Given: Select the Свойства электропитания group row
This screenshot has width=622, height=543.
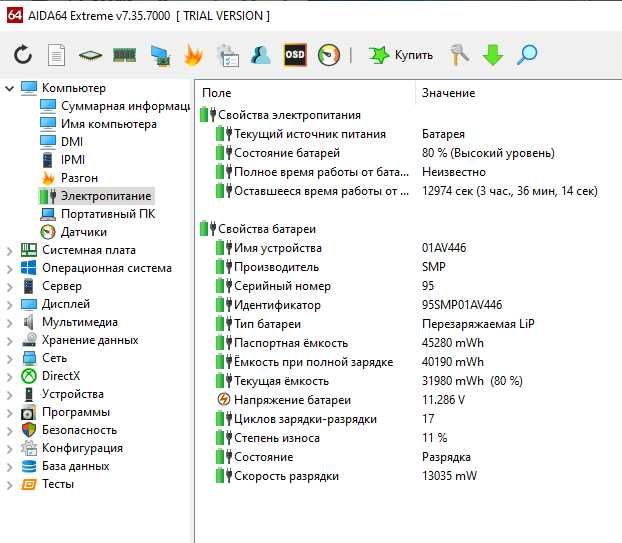Looking at the screenshot, I should (289, 115).
